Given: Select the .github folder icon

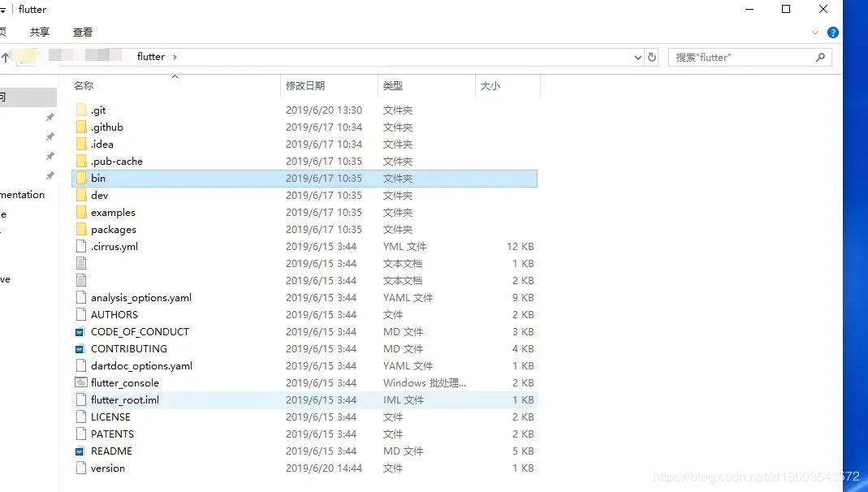Looking at the screenshot, I should coord(81,127).
